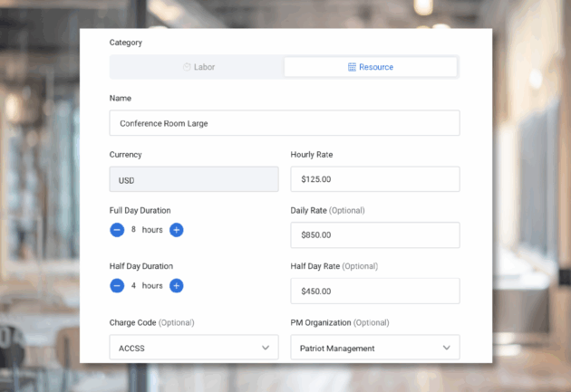Image resolution: width=571 pixels, height=392 pixels.
Task: Open the Patriot Management dropdown
Action: (375, 348)
